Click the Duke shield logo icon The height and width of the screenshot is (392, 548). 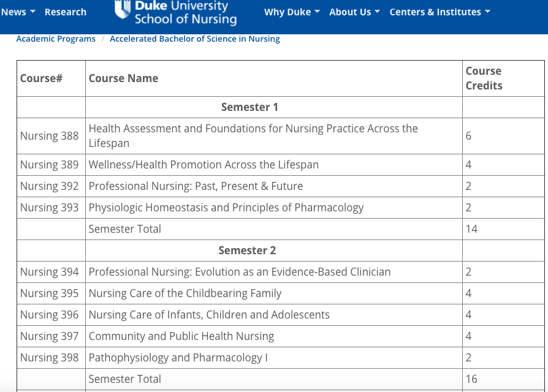(123, 9)
